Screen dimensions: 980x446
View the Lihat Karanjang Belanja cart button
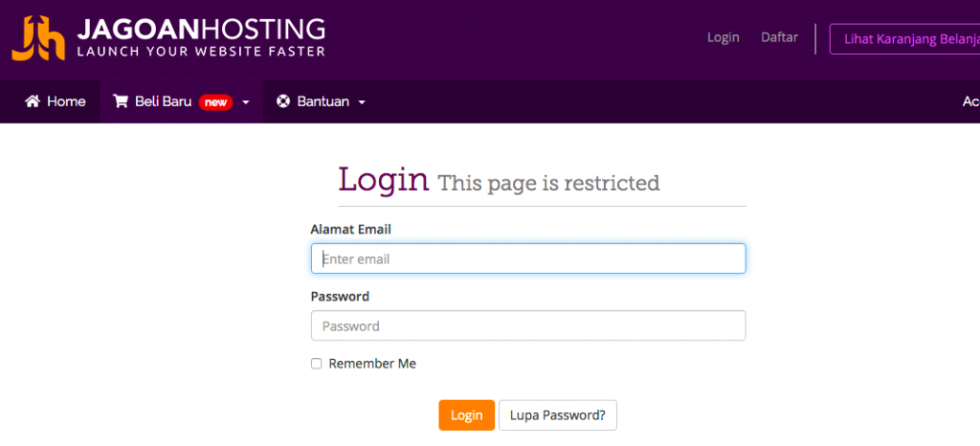(905, 39)
